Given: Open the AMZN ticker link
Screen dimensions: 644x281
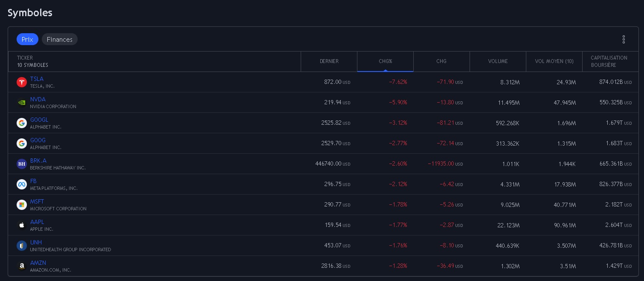Looking at the screenshot, I should tap(38, 263).
